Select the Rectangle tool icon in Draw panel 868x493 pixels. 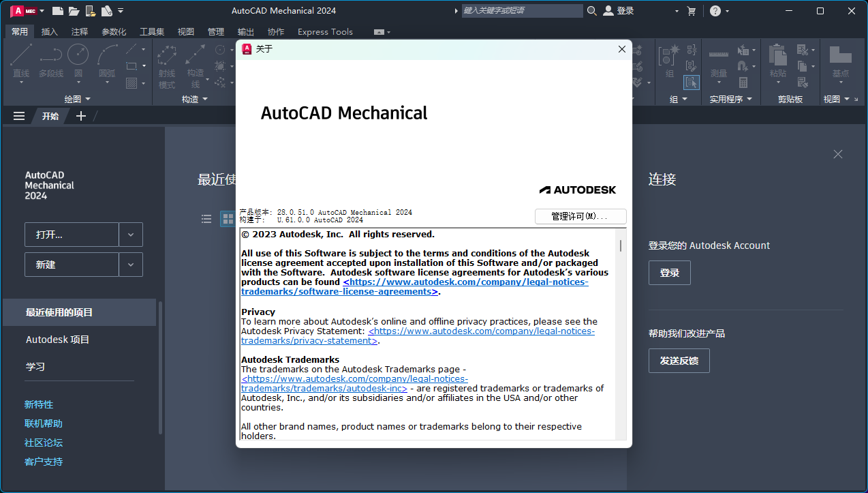coord(131,66)
